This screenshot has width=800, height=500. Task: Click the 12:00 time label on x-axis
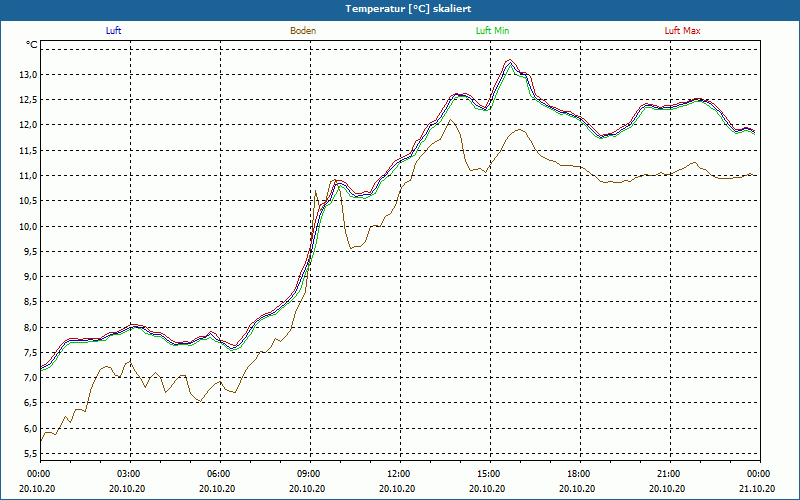pos(398,474)
